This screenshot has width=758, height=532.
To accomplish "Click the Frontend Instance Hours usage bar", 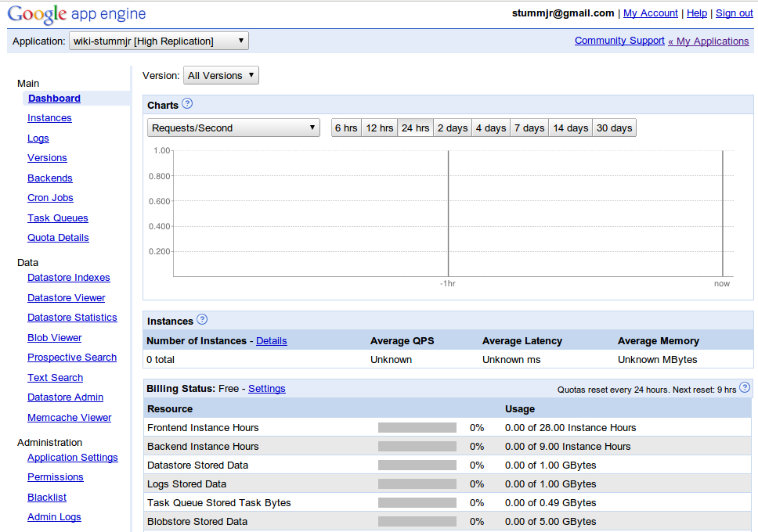I will [x=417, y=428].
